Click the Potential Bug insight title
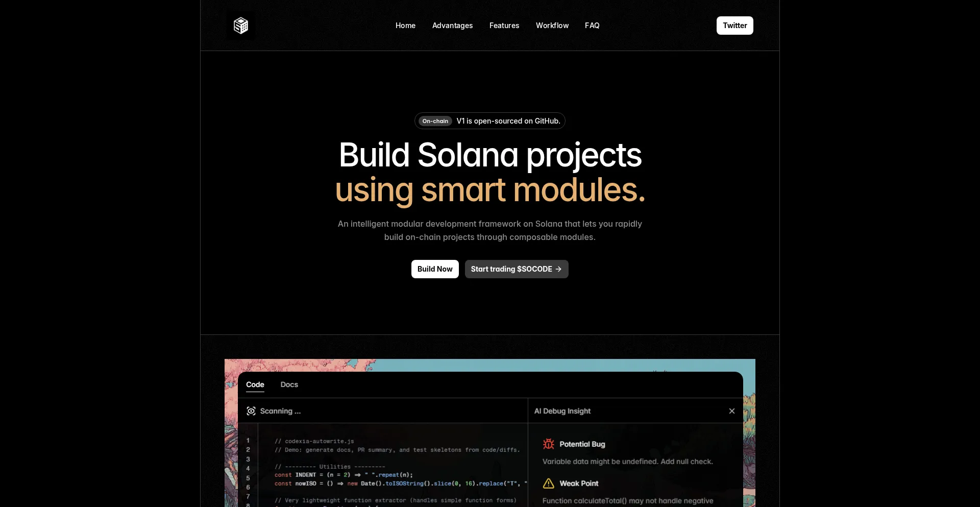The image size is (980, 507). (x=582, y=444)
